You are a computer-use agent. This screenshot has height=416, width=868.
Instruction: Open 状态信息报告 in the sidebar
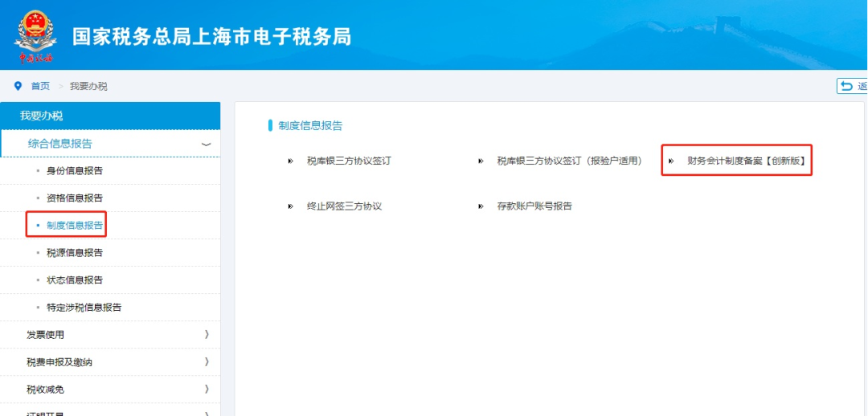[74, 280]
